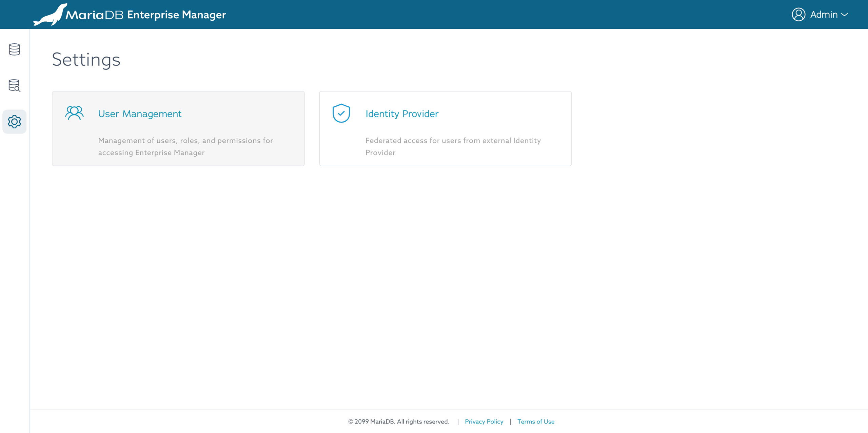Select the Settings gear icon

(x=14, y=122)
